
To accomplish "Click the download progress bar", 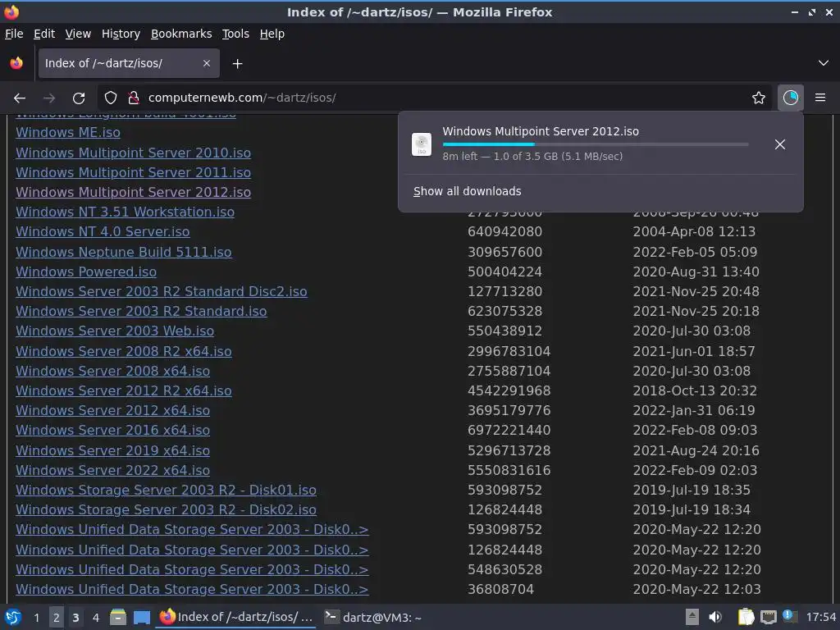I will click(596, 144).
